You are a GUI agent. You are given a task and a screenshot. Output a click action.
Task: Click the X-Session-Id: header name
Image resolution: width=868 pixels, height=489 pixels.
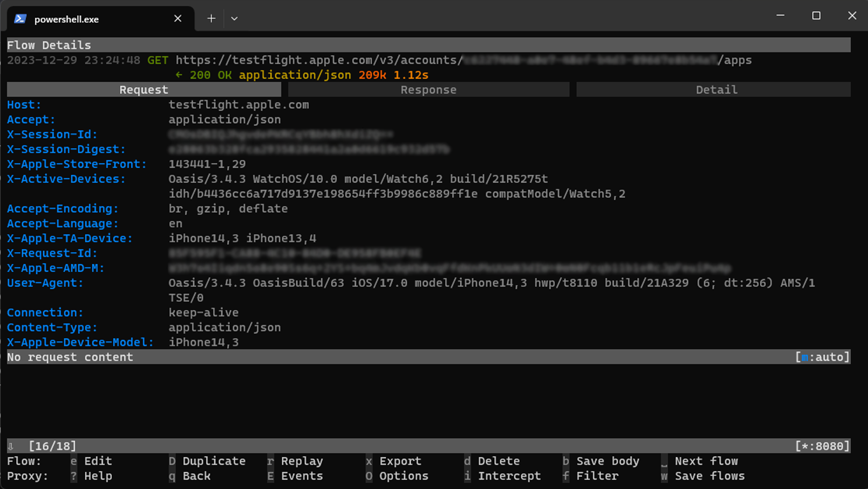click(x=52, y=134)
